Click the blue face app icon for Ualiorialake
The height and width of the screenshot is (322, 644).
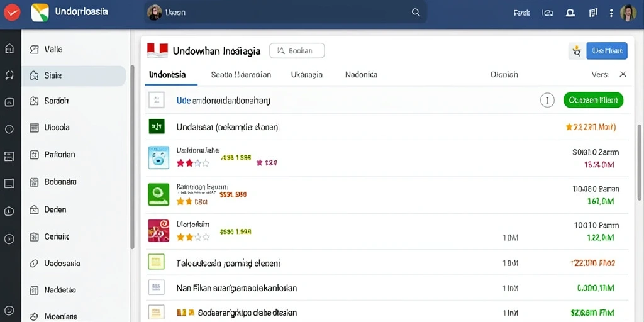158,157
